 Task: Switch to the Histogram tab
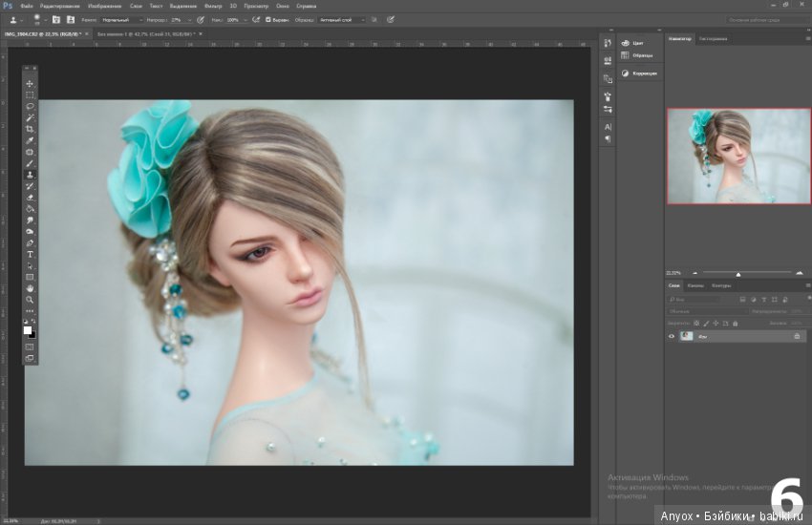point(713,39)
